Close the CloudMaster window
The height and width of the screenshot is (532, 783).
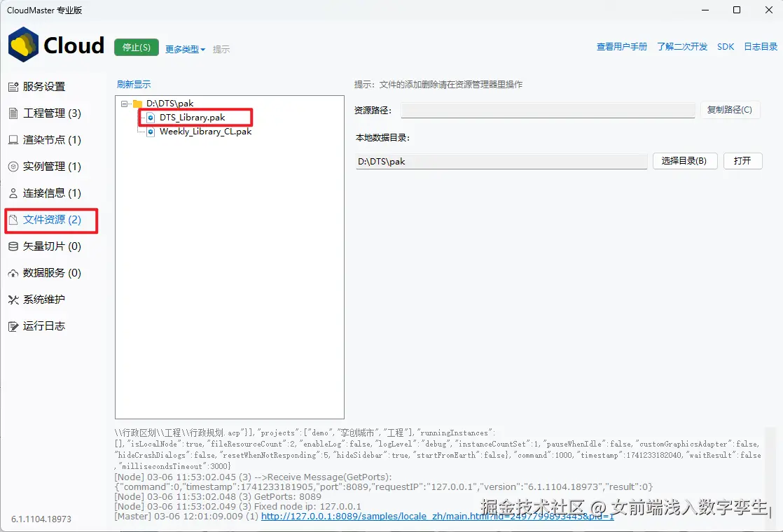[x=769, y=10]
